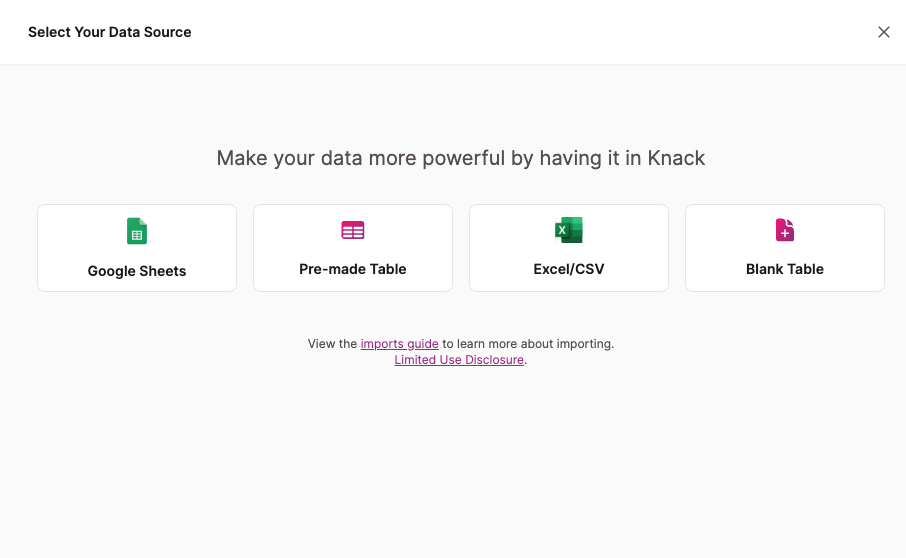Click the 'View the' text before imports guide

(x=332, y=344)
